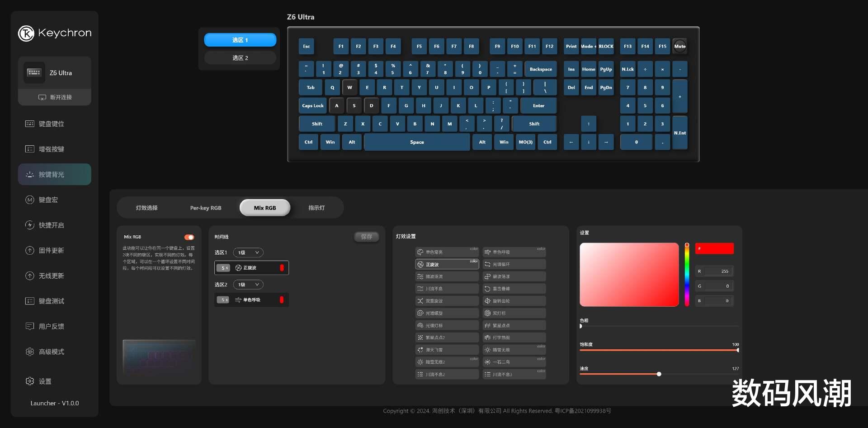Choose the 打字热图 typing heatmap effect
The image size is (868, 428).
[x=514, y=338]
